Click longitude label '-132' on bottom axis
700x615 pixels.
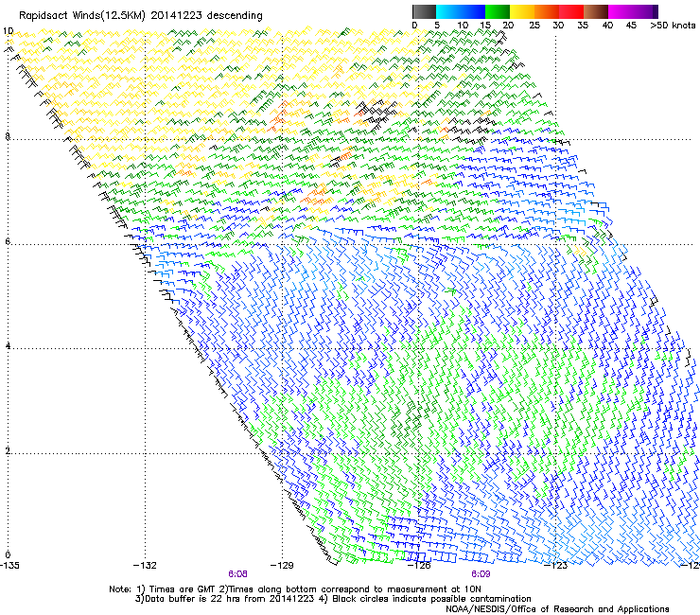145,566
